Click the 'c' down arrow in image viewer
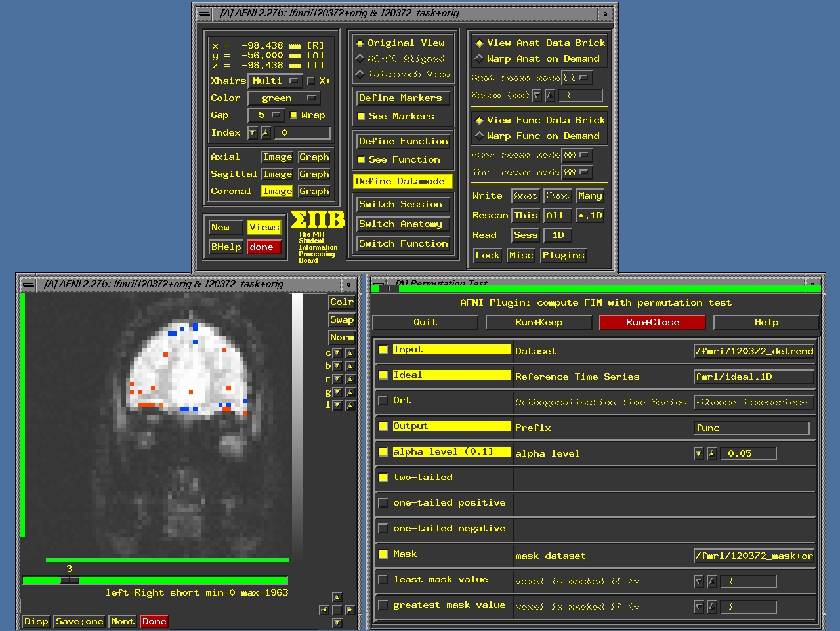 [x=337, y=353]
